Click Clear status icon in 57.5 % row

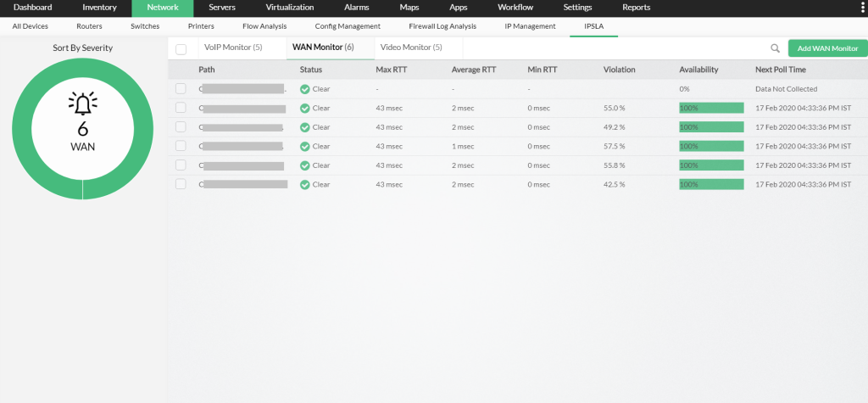(x=304, y=146)
